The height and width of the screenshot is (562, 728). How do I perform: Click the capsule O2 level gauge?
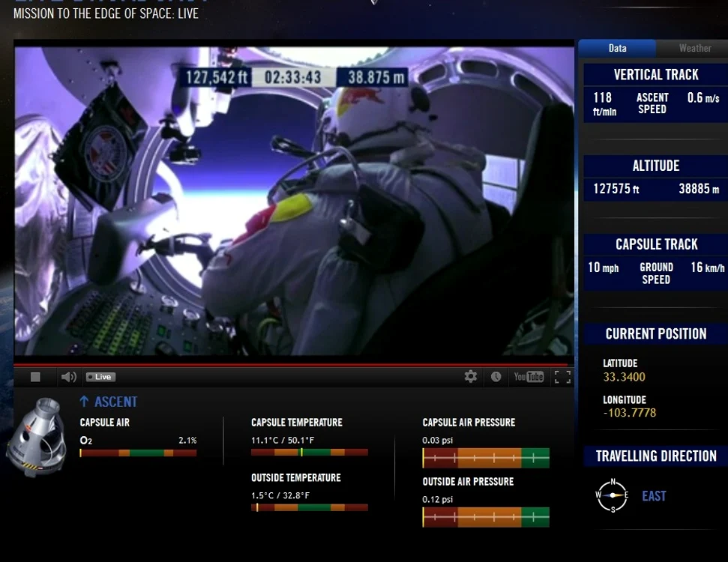click(139, 453)
